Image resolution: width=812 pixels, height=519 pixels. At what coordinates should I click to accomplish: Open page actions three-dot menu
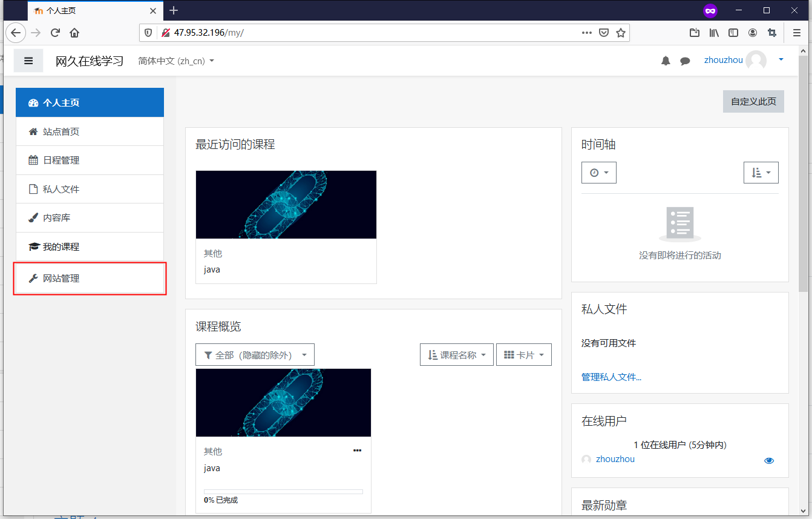[586, 33]
